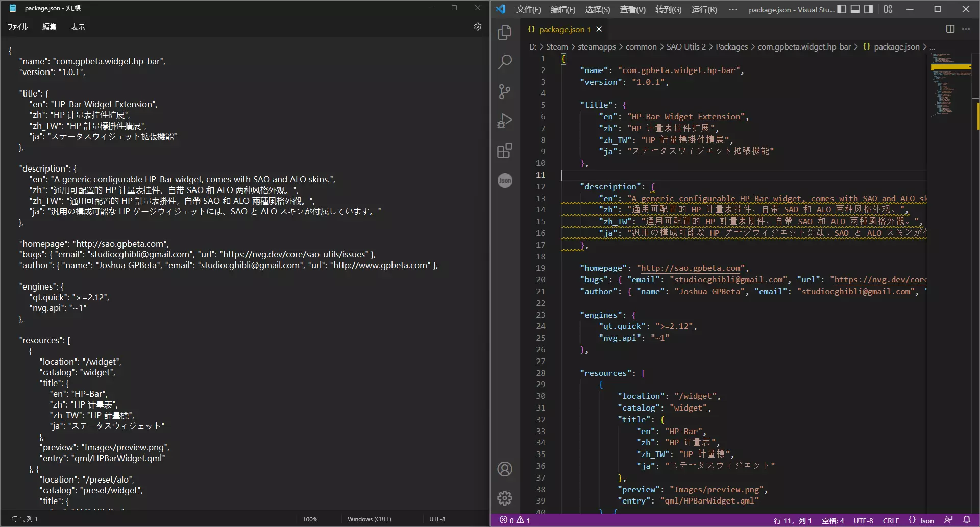Open the 編集 menu in Notepad
The height and width of the screenshot is (527, 980).
tap(49, 27)
